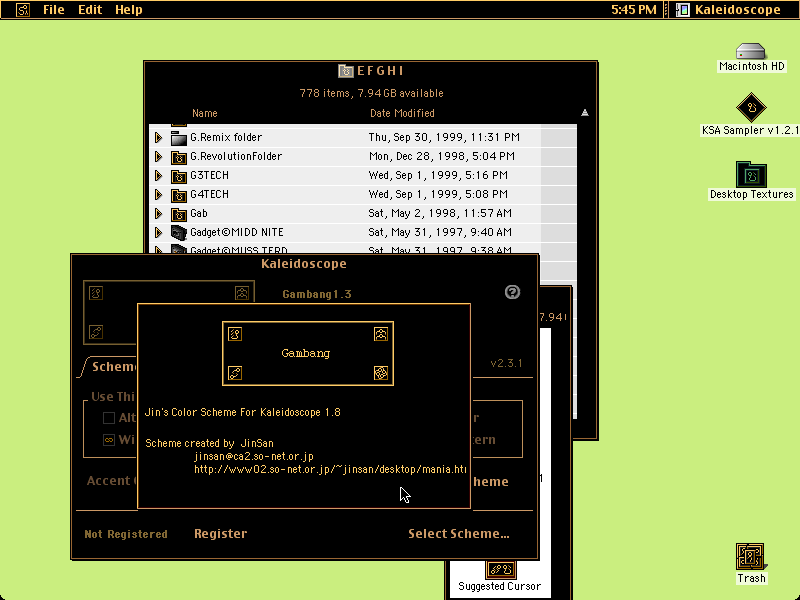Click '778 items, 7.94 GB available' info text
800x600 pixels.
click(x=371, y=93)
